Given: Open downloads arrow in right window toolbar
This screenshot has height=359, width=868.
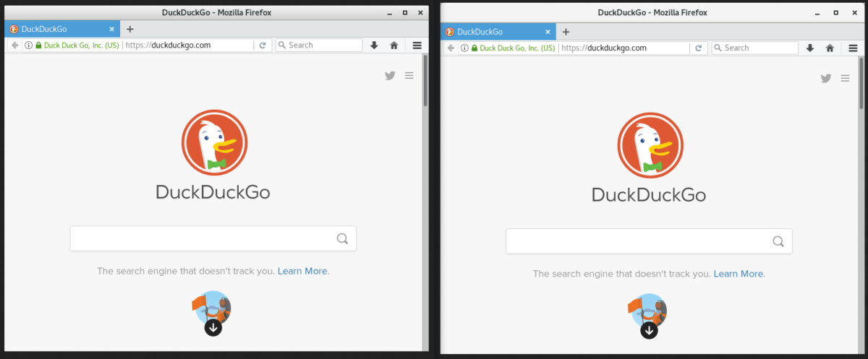Looking at the screenshot, I should pyautogui.click(x=810, y=48).
